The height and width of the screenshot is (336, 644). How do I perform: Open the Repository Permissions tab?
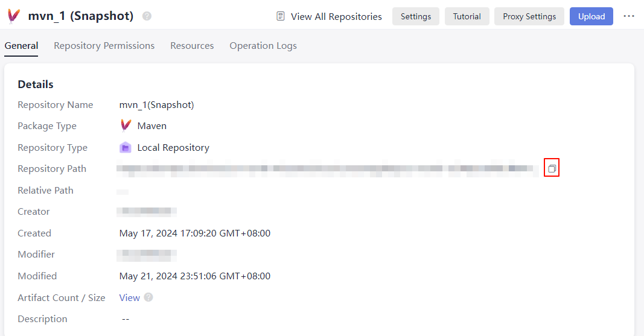(104, 46)
